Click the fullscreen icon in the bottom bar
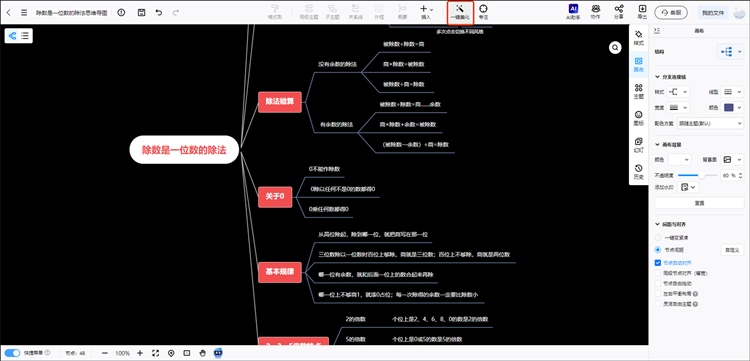750x361 pixels. 155,353
